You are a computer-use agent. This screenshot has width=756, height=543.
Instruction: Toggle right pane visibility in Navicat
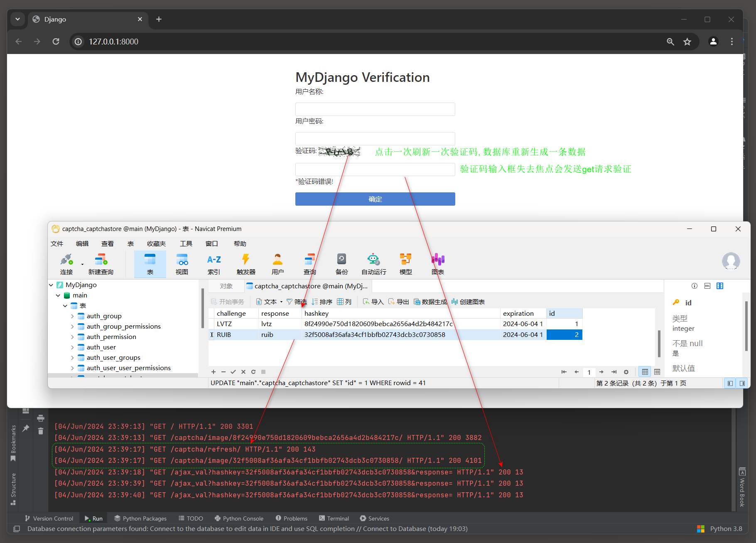click(742, 383)
